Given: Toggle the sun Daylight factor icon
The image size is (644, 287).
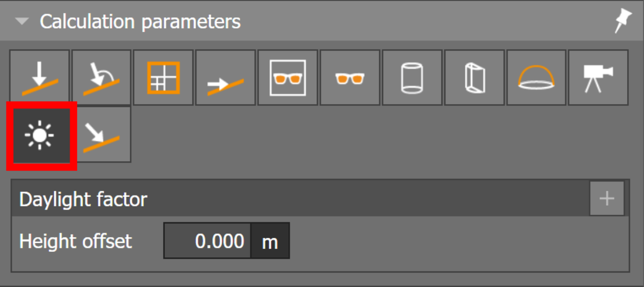Looking at the screenshot, I should pyautogui.click(x=40, y=135).
